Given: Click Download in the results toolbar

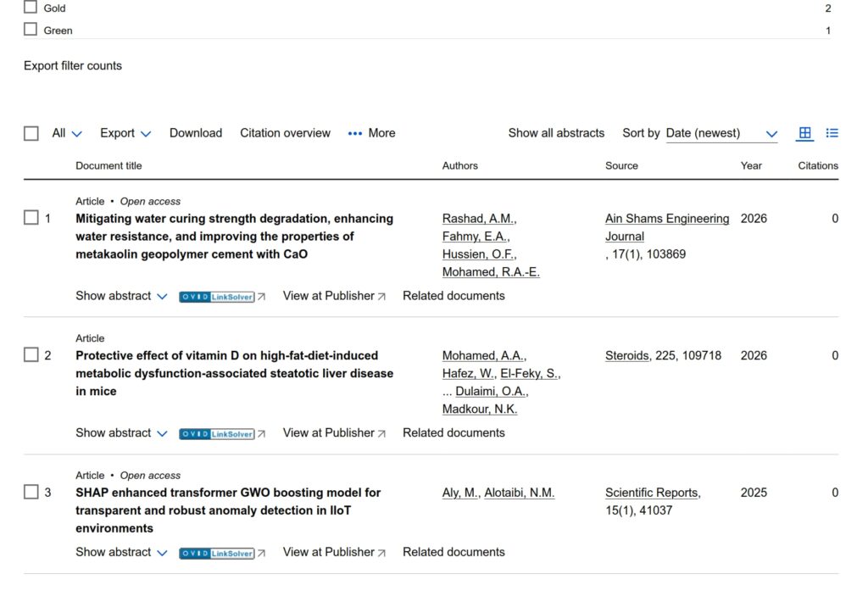Looking at the screenshot, I should pyautogui.click(x=196, y=133).
